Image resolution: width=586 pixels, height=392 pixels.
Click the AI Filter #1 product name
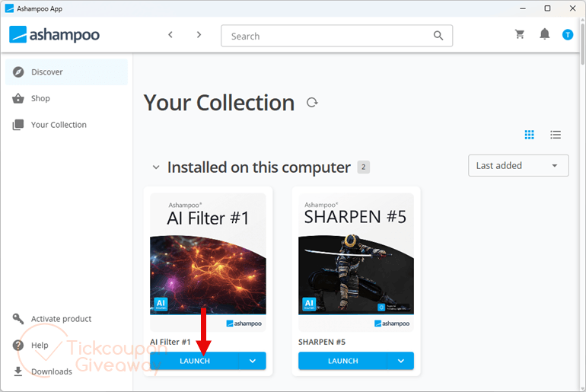(x=170, y=342)
